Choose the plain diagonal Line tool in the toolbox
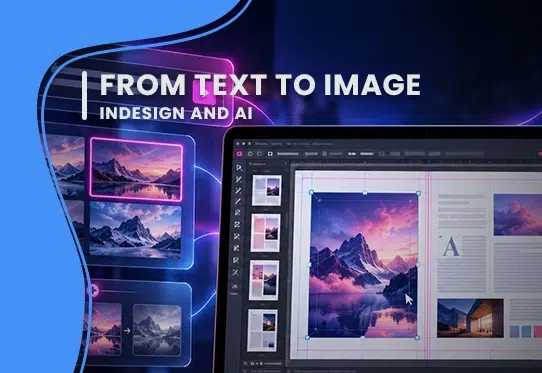The image size is (542, 373). pyautogui.click(x=238, y=202)
